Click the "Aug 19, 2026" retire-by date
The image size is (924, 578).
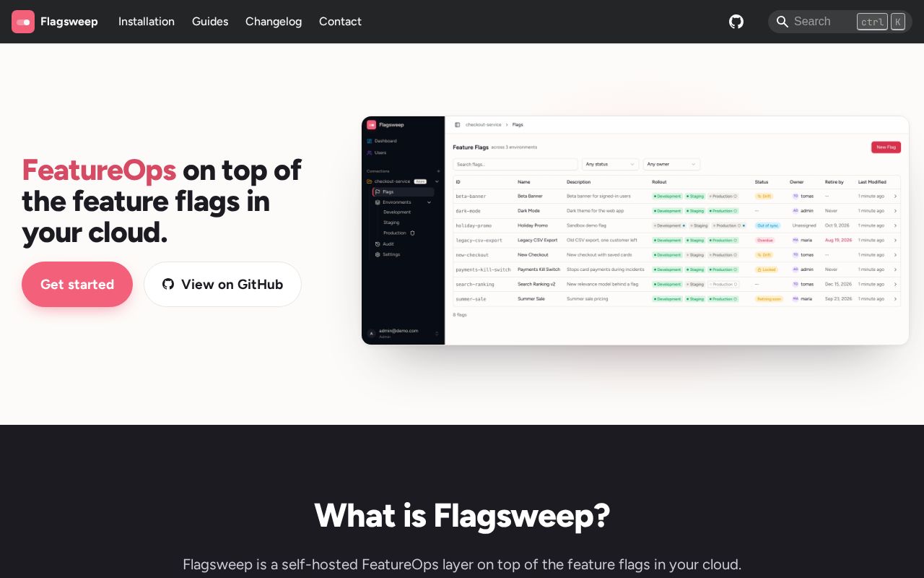pyautogui.click(x=839, y=240)
